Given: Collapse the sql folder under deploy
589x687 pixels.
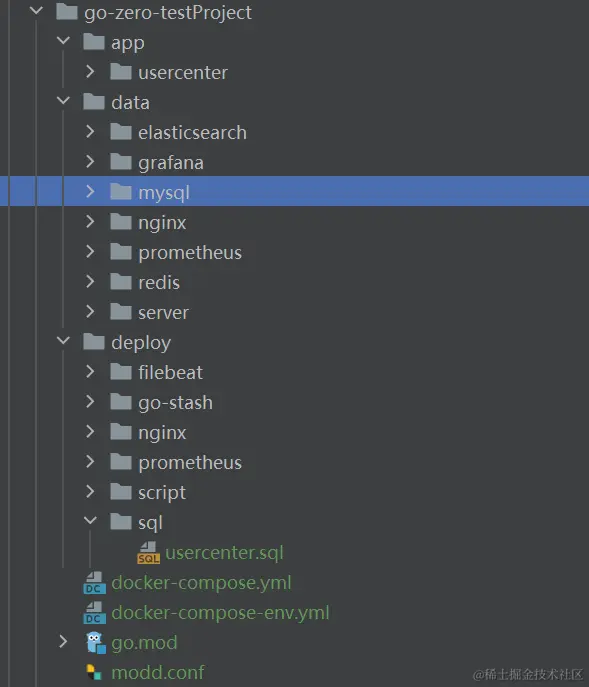Looking at the screenshot, I should pos(90,521).
